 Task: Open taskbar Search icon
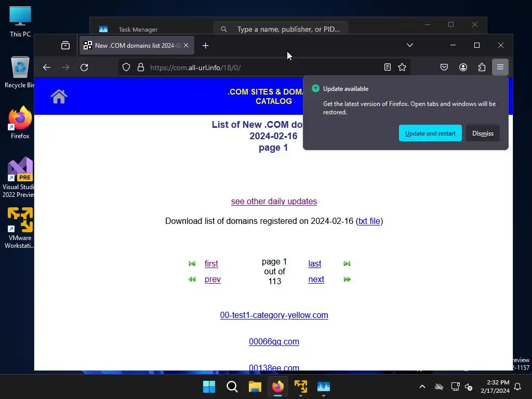pos(232,387)
